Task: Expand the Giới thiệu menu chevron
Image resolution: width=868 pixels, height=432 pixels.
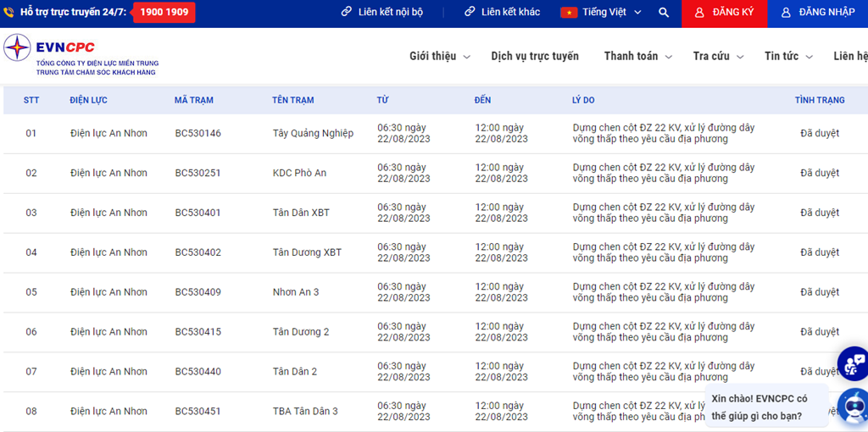Action: (467, 57)
